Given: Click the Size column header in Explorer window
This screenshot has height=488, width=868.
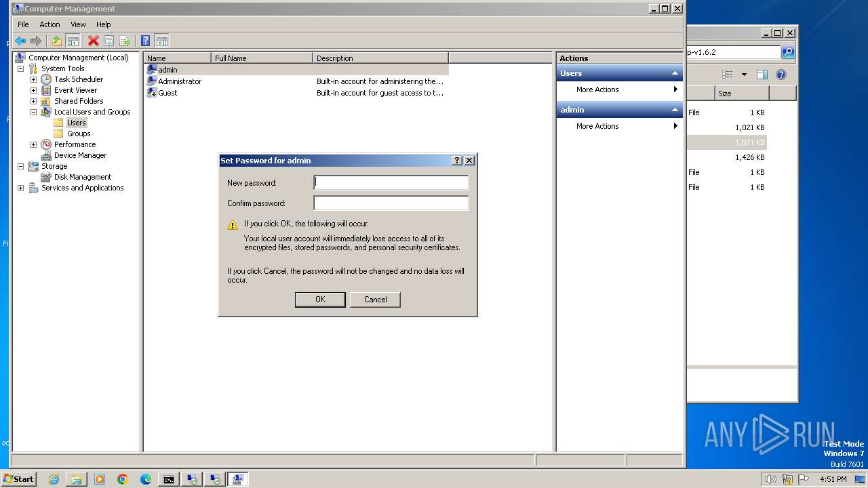Looking at the screenshot, I should pyautogui.click(x=742, y=94).
